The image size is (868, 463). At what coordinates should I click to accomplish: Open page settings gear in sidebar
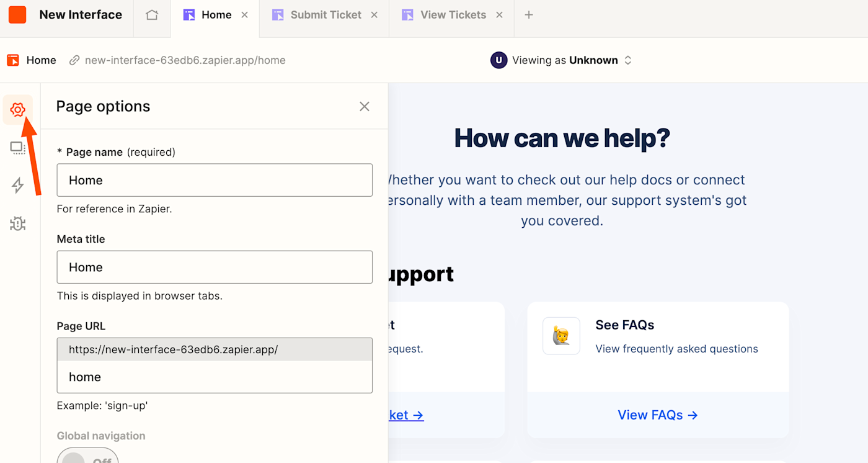click(x=18, y=110)
